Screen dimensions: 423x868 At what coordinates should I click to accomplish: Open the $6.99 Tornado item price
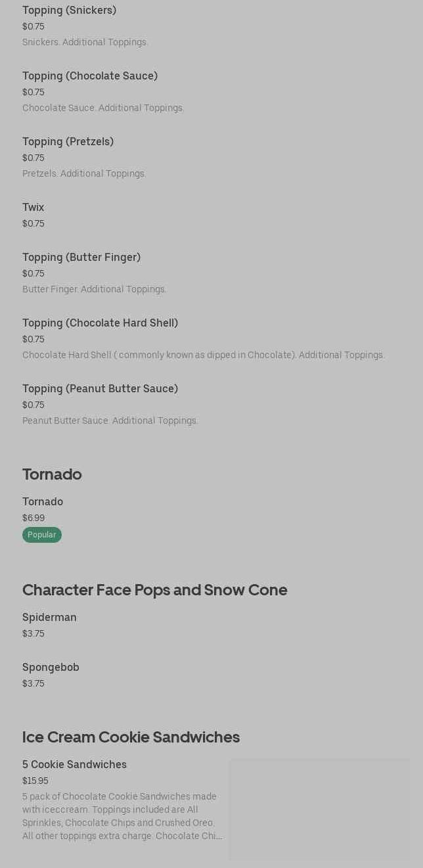[x=33, y=518]
